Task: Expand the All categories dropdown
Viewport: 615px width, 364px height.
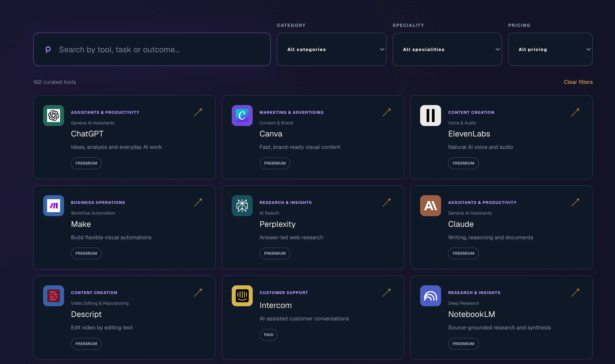Action: [x=332, y=49]
